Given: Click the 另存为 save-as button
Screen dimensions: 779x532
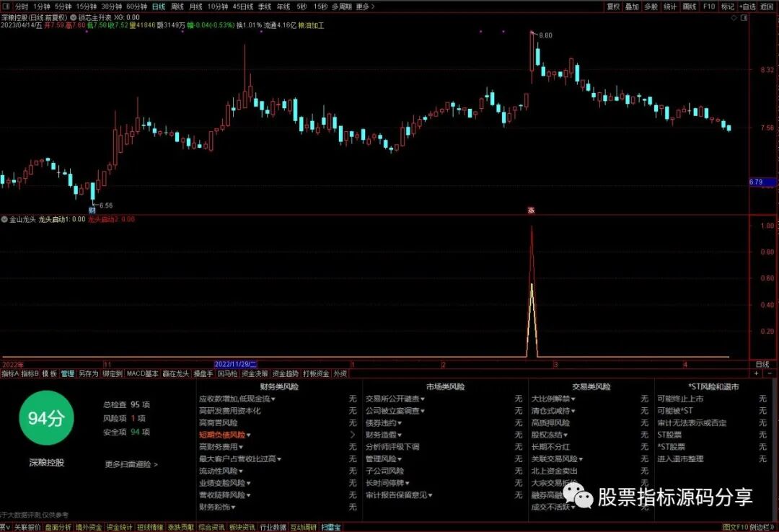Looking at the screenshot, I should [89, 373].
